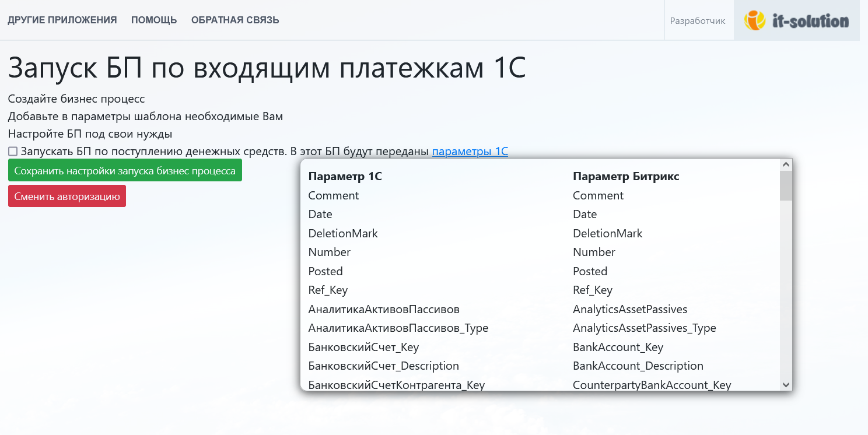Click the parameters list scroll up arrow
Viewport: 868px width, 435px height.
pos(786,165)
